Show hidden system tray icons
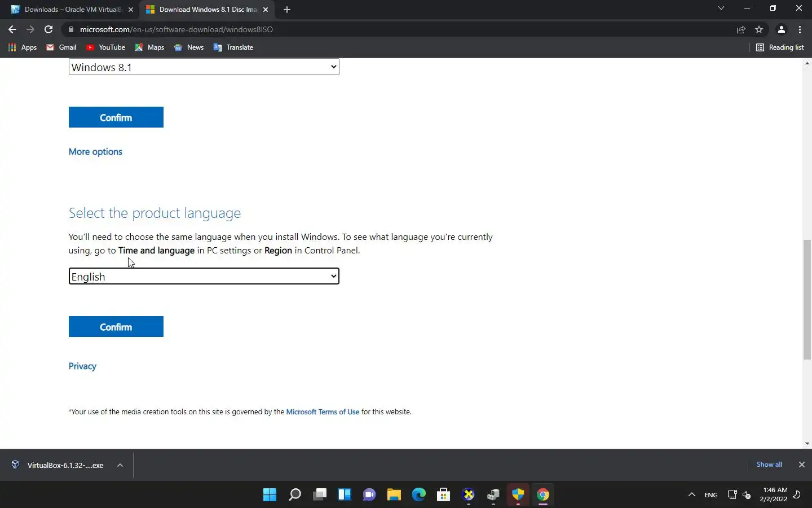Image resolution: width=812 pixels, height=508 pixels. pos(692,495)
